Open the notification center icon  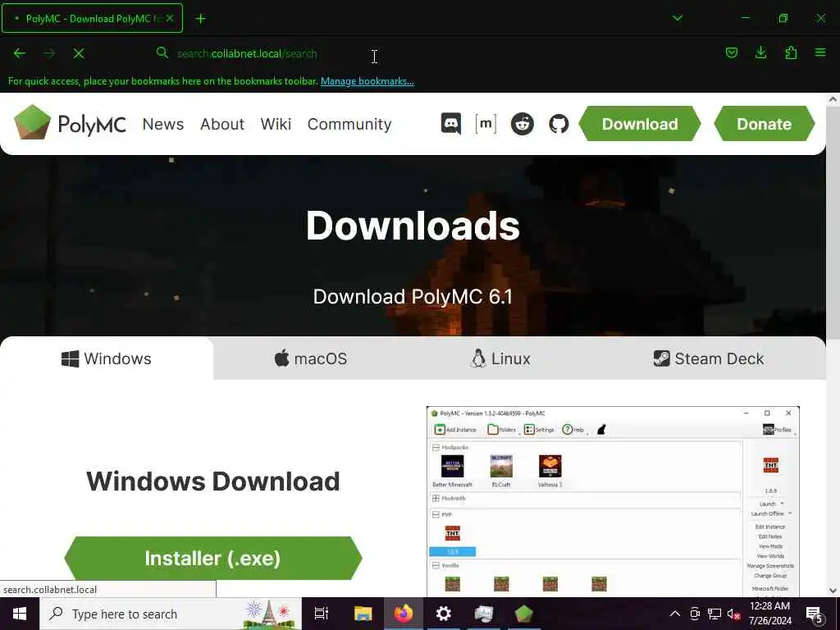point(815,614)
